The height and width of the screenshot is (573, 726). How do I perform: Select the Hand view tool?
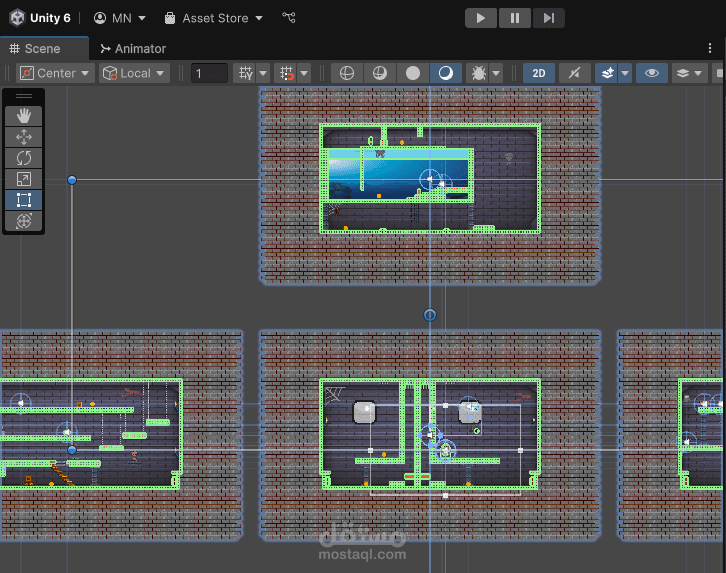pyautogui.click(x=24, y=116)
